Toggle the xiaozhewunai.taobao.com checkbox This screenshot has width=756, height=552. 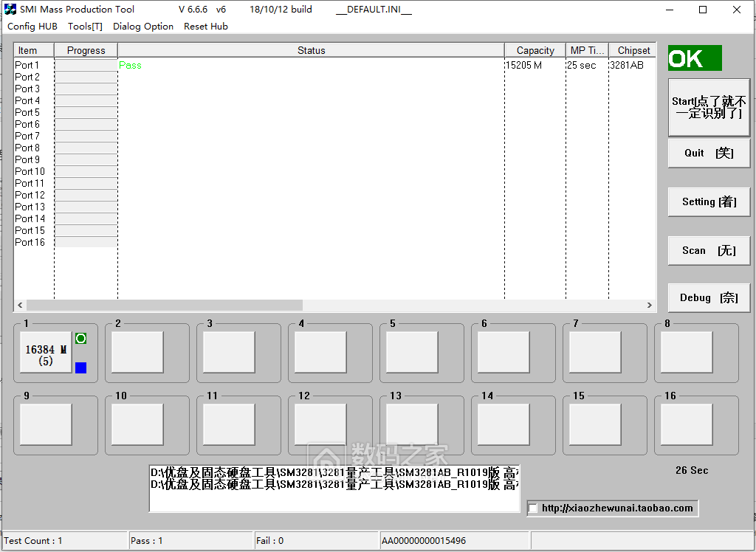533,508
